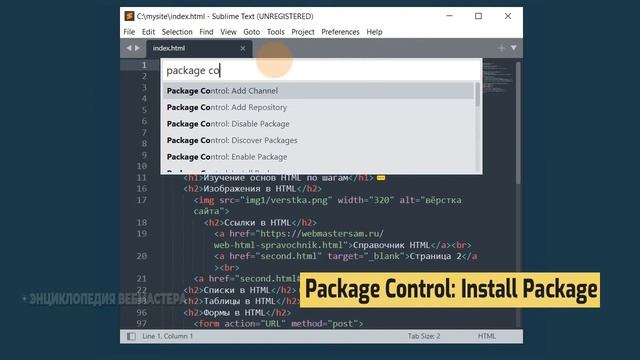Choose Package Control: Enable Package

(x=318, y=157)
